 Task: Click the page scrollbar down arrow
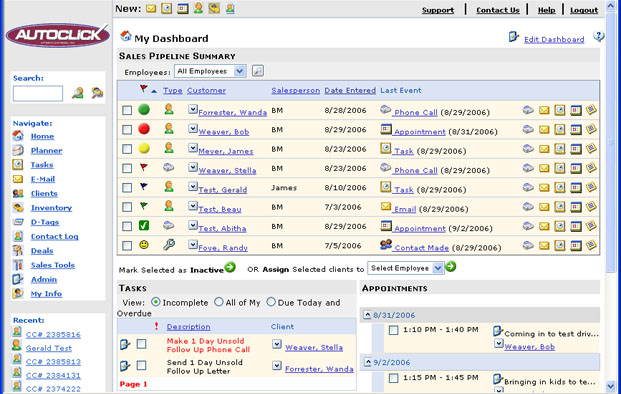[x=611, y=385]
